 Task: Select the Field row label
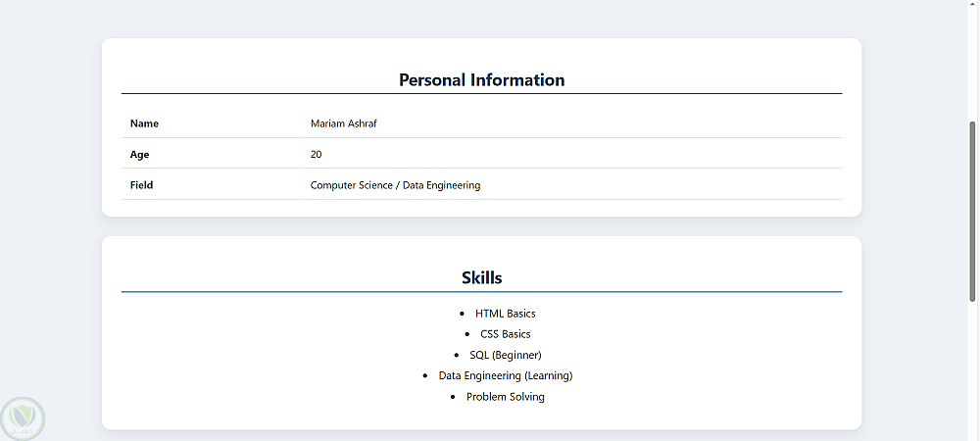click(141, 185)
